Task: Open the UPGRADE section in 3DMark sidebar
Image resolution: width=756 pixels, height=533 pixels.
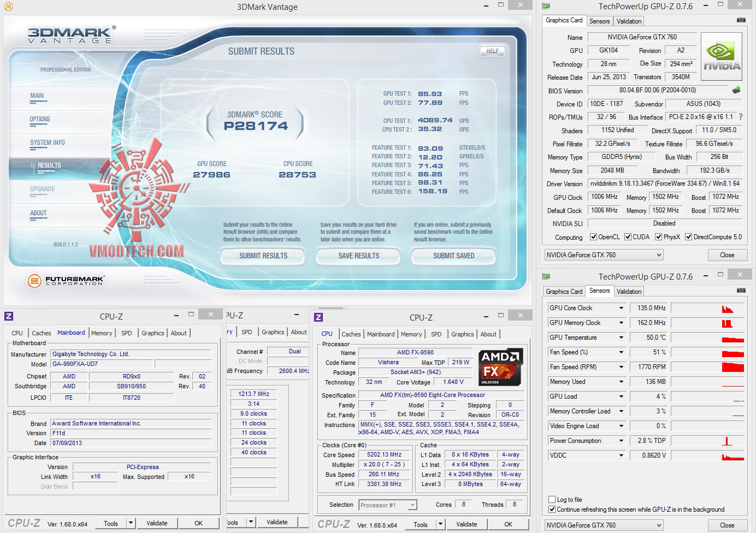Action: pos(43,189)
